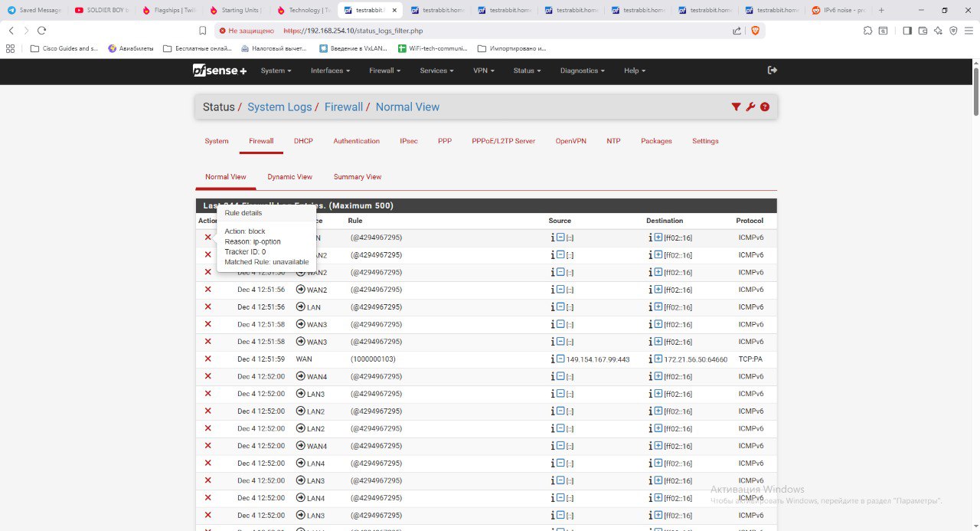
Task: Click the System Logs breadcrumb link
Action: point(279,107)
